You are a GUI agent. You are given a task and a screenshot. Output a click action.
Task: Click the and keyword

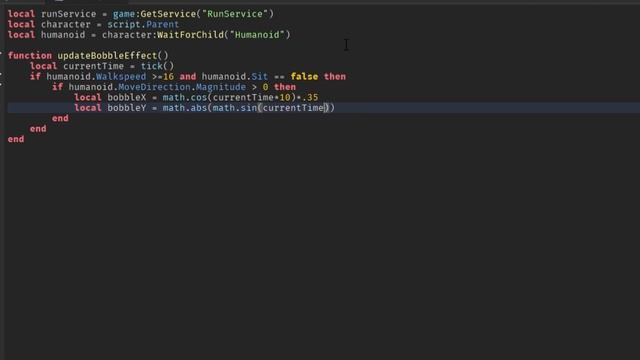[x=188, y=77]
